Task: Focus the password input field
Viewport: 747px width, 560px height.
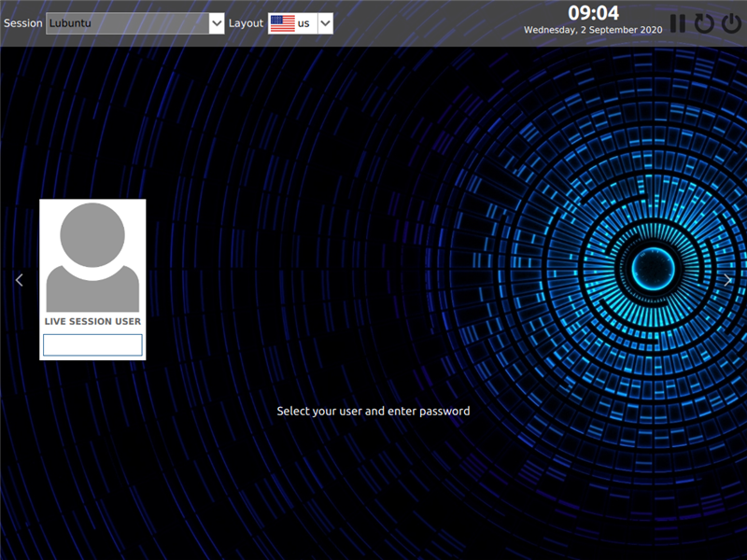Action: click(92, 344)
